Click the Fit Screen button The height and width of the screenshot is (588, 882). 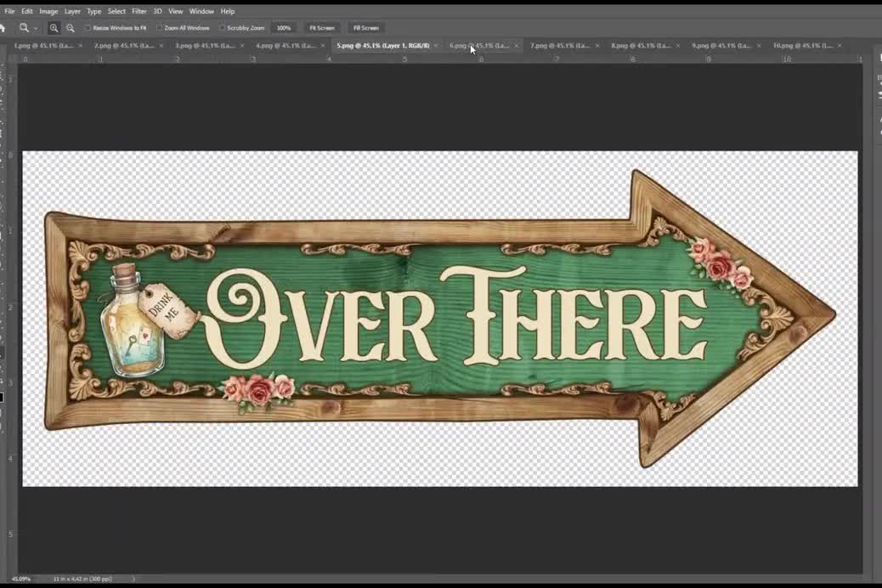coord(322,27)
